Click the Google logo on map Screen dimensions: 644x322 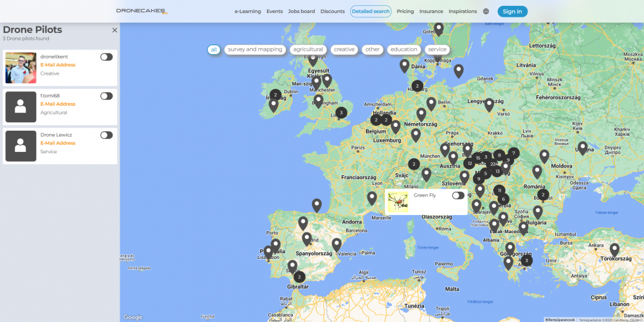point(133,317)
